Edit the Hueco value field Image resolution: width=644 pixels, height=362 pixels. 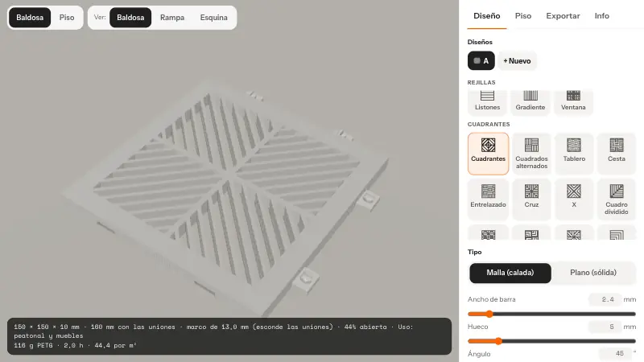pos(605,327)
